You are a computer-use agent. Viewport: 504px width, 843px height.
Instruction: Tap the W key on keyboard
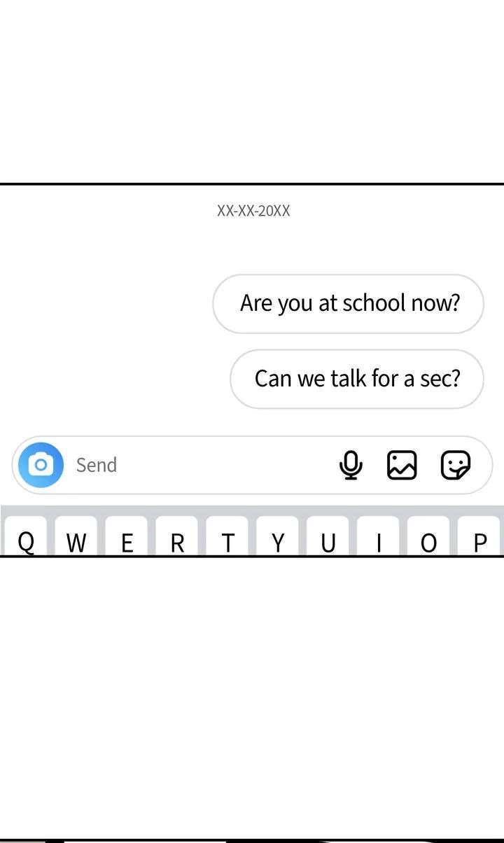pos(76,536)
